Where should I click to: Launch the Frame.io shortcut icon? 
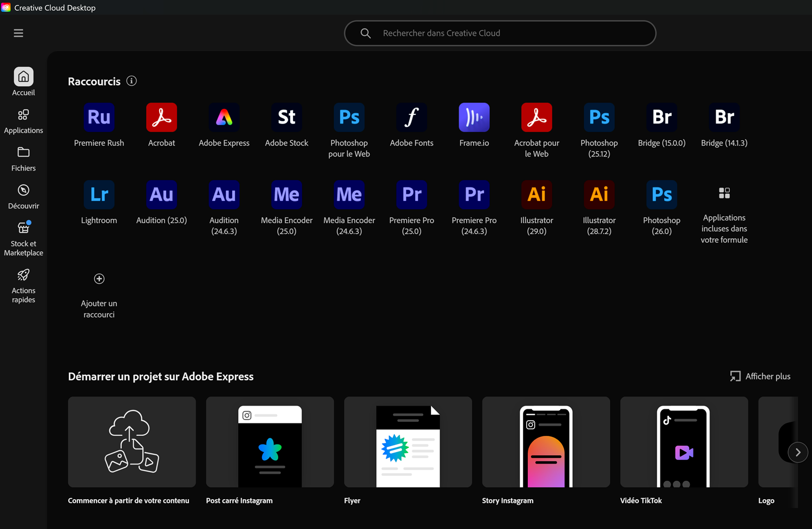474,117
